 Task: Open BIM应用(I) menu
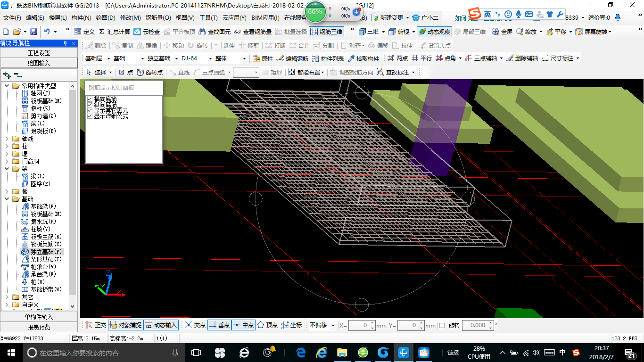265,18
